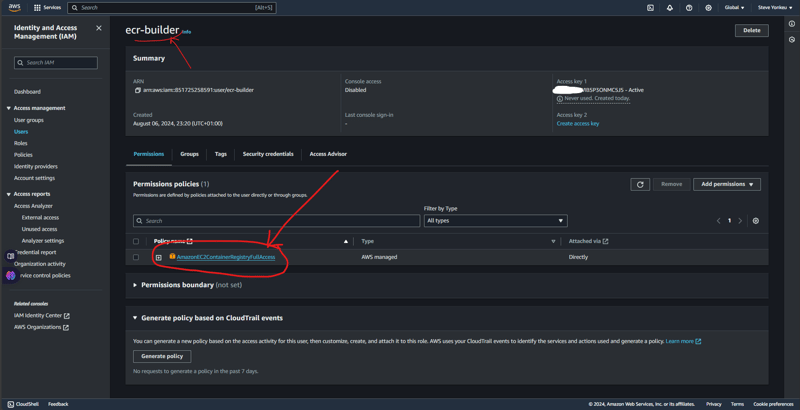Open Cookie preferences in footer
This screenshot has width=800, height=410.
pos(773,404)
